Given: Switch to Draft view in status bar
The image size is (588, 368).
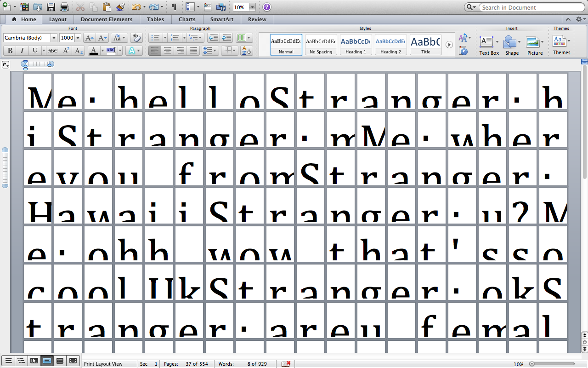Looking at the screenshot, I should coord(8,361).
